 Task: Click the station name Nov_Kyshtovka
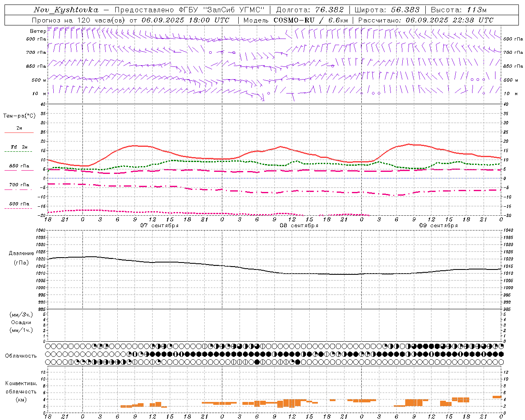coord(66,10)
